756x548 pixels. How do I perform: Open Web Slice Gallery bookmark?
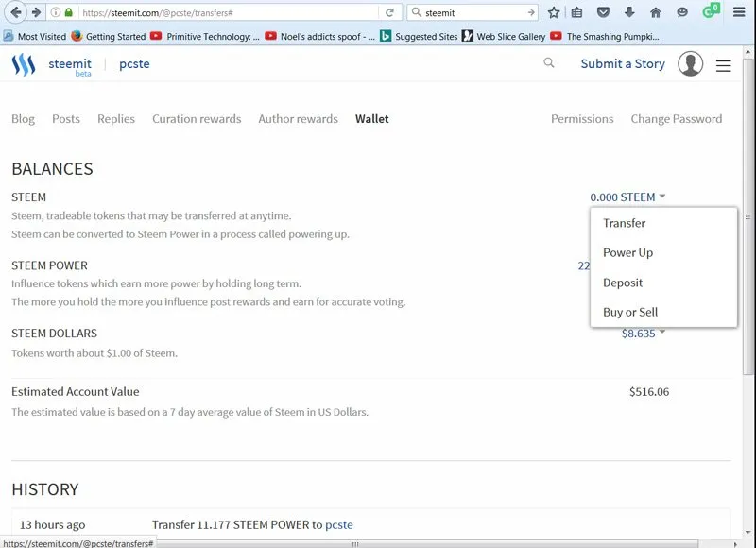point(504,36)
